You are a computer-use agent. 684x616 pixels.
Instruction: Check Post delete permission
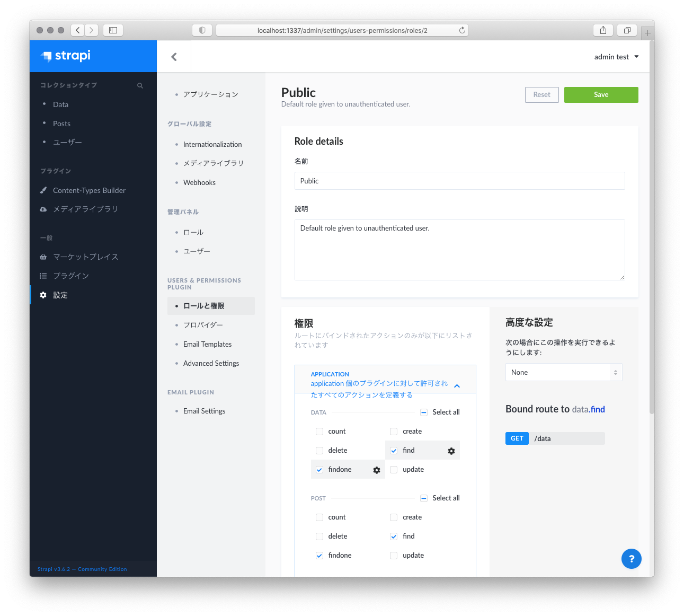(319, 536)
